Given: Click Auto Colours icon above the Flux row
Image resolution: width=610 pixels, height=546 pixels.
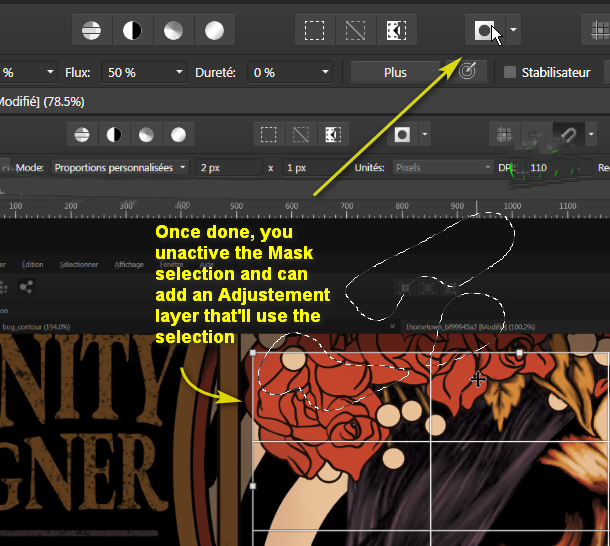Looking at the screenshot, I should click(x=173, y=30).
